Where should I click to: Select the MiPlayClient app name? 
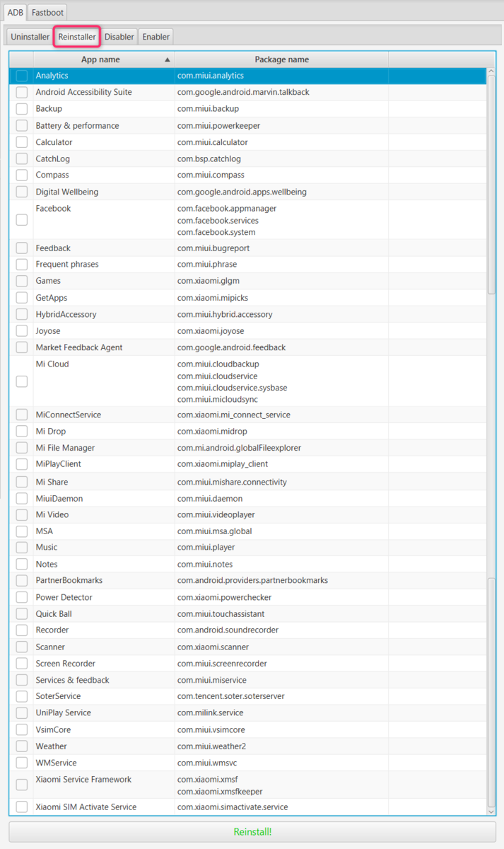click(x=59, y=464)
